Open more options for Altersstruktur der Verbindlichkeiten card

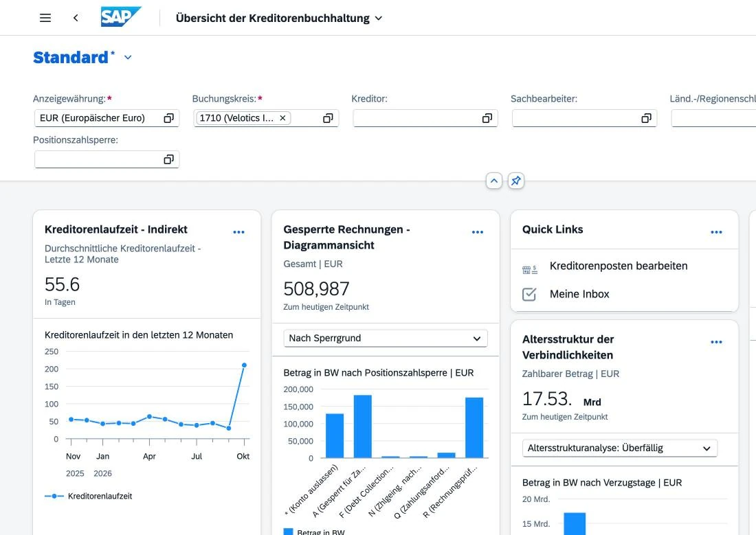click(716, 342)
